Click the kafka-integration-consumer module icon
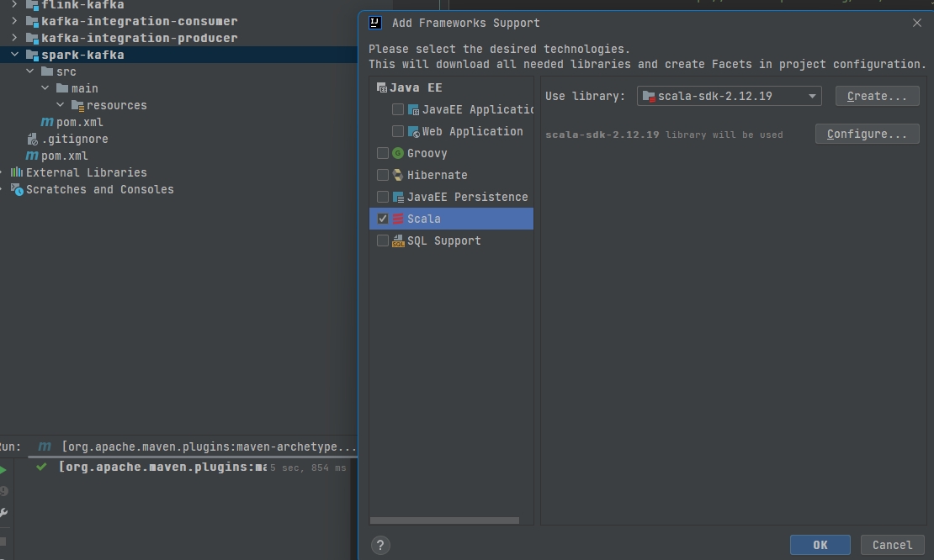This screenshot has height=560, width=934. coord(32,21)
